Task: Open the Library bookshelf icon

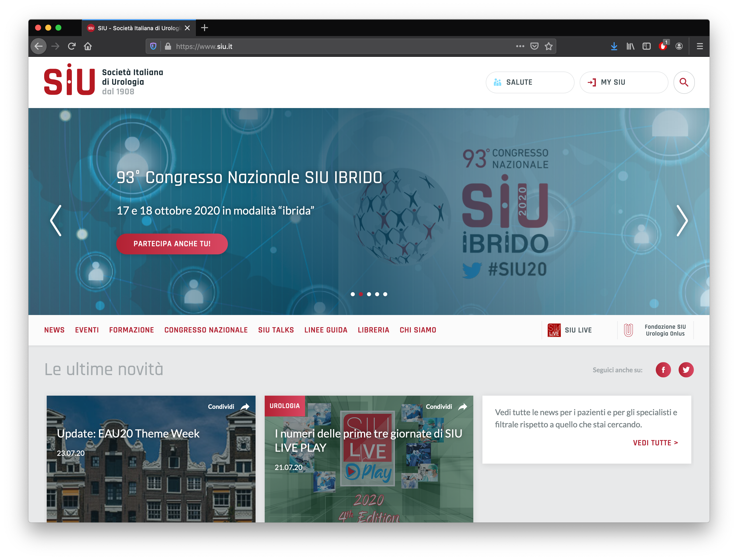Action: tap(630, 46)
